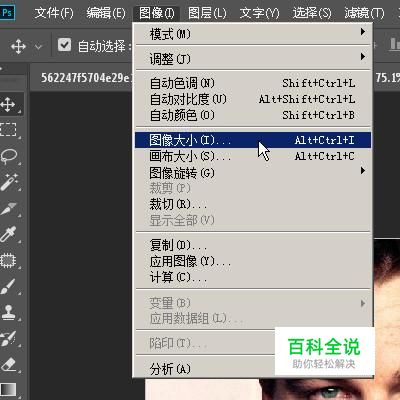The height and width of the screenshot is (400, 400).
Task: Select the Healing patch tool
Action: pos(9,260)
